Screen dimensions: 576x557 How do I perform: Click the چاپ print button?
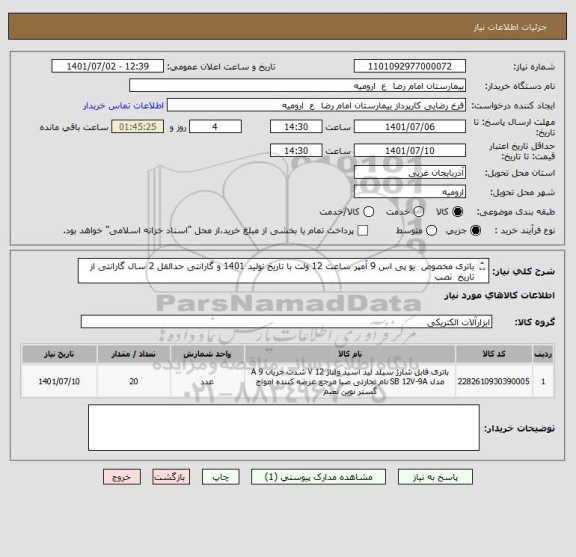click(220, 477)
